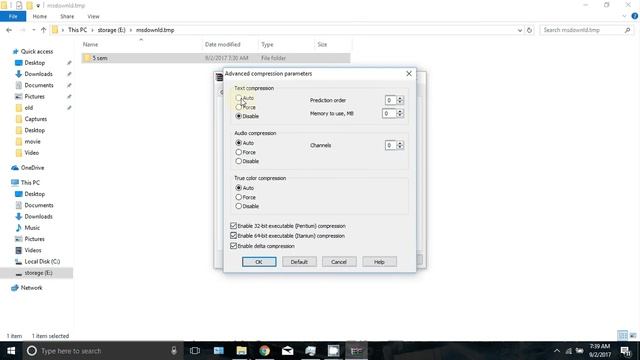Open the File tab in Explorer

[13, 16]
